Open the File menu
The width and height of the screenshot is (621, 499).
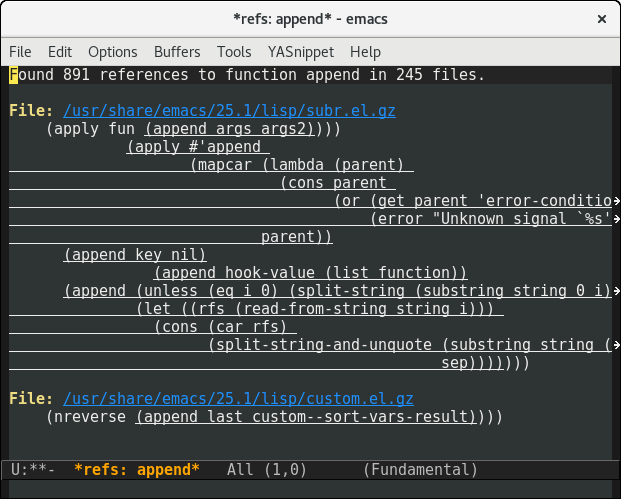point(20,52)
